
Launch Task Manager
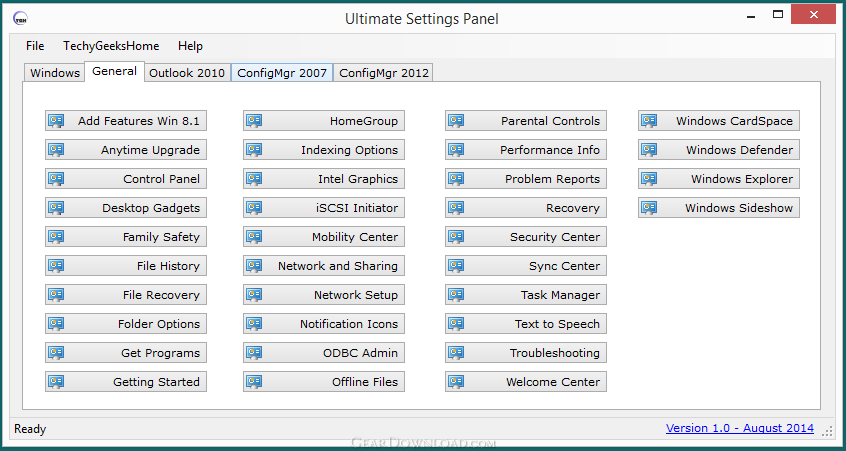pos(526,295)
